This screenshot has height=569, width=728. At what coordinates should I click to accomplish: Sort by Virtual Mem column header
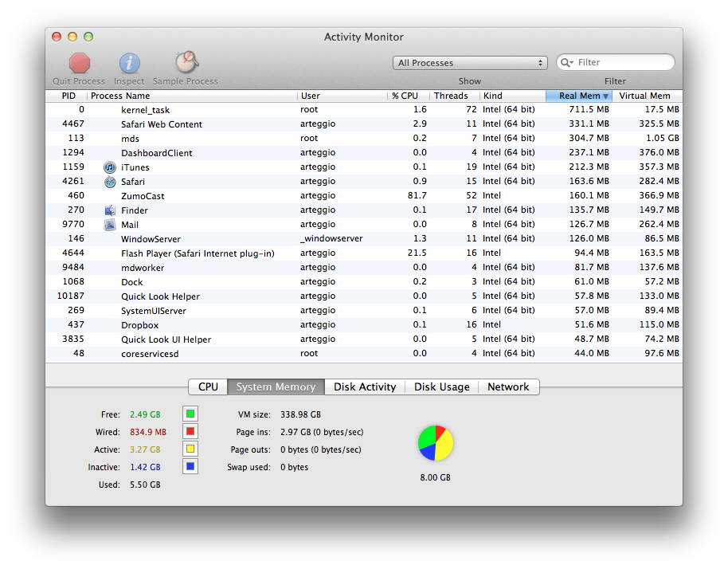tap(648, 96)
